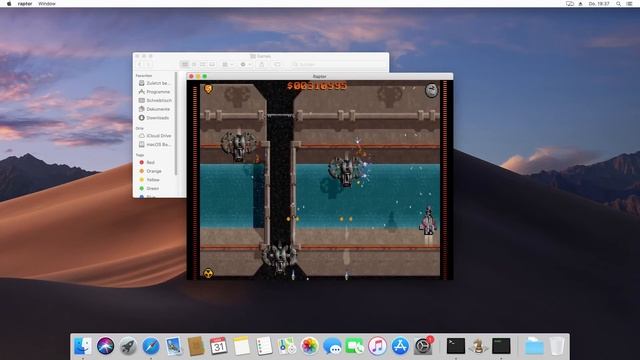Image resolution: width=640 pixels, height=360 pixels.
Task: Launch Siri from the Dock
Action: 105,346
